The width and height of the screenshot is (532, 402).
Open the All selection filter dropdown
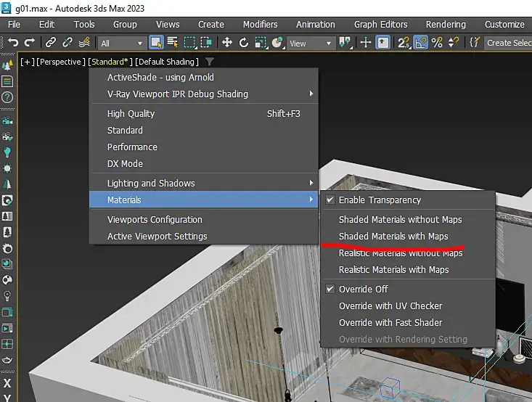click(x=121, y=43)
